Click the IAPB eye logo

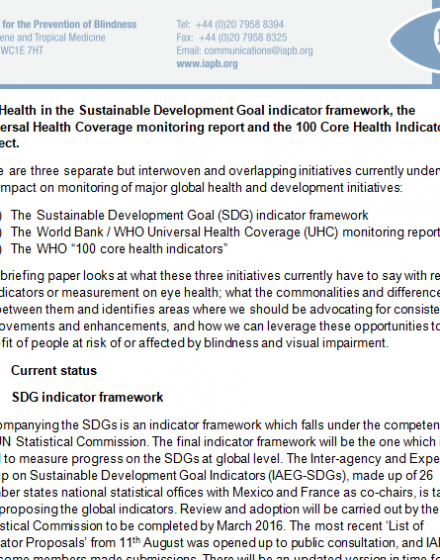click(415, 39)
